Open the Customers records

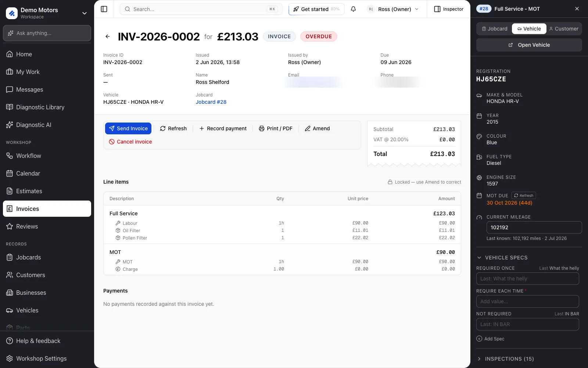pos(47,275)
